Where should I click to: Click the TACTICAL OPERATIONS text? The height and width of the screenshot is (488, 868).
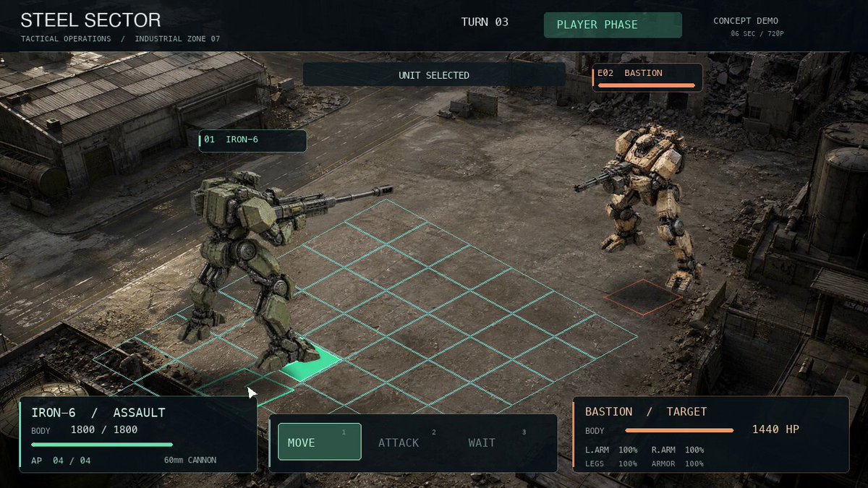pyautogui.click(x=66, y=39)
